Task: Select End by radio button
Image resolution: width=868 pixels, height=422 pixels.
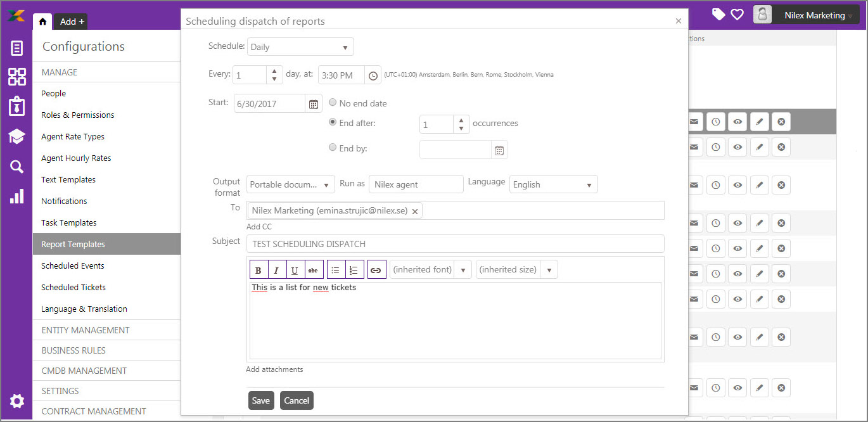Action: 333,148
